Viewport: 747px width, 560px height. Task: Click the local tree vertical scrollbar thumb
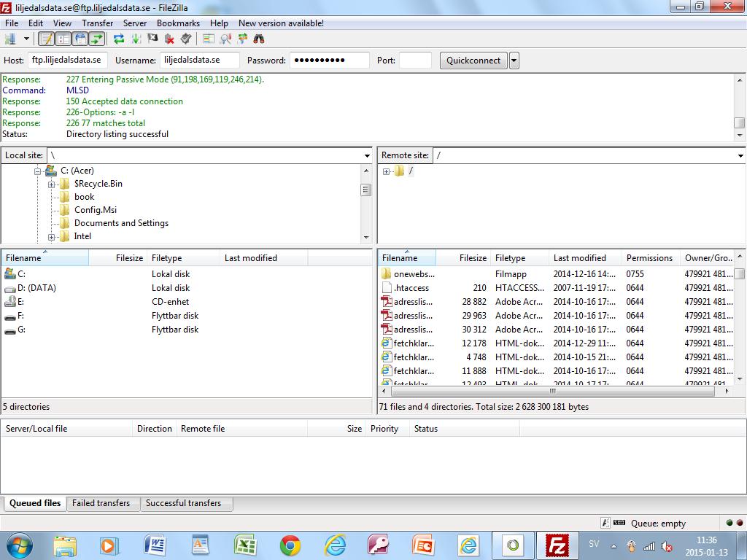coord(366,190)
